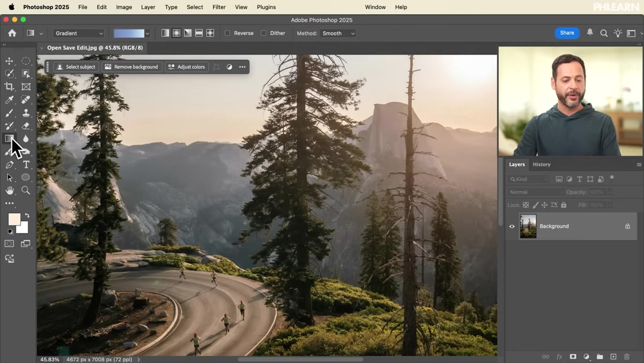Select the Frame tool

click(26, 86)
